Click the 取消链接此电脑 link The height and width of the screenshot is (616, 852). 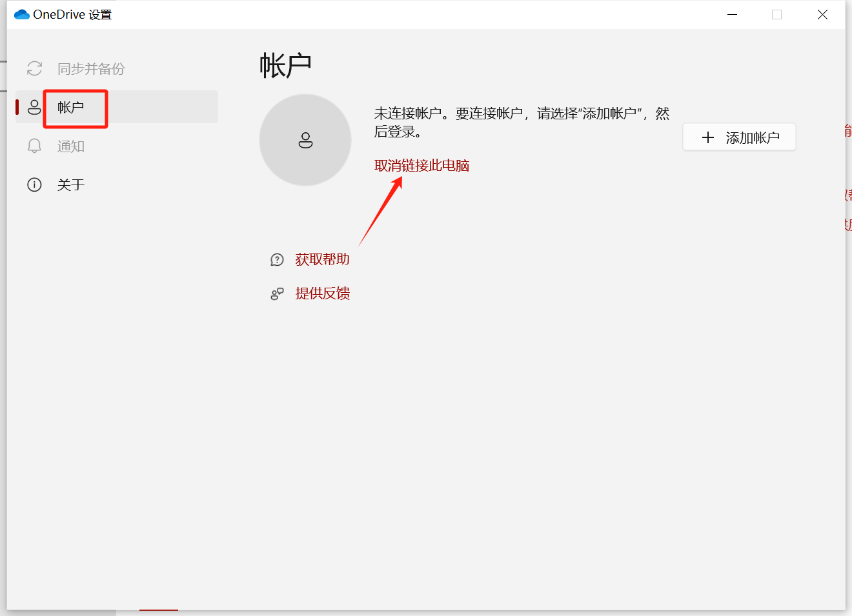click(421, 166)
